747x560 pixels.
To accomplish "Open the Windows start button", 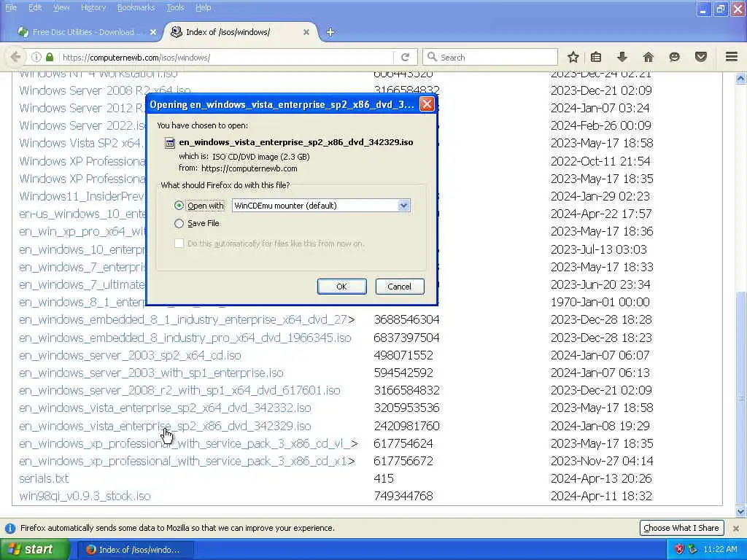I will 35,549.
